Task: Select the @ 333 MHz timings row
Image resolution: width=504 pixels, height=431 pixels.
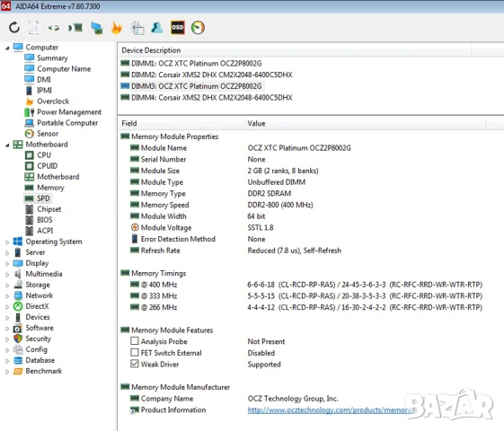Action: pos(306,295)
